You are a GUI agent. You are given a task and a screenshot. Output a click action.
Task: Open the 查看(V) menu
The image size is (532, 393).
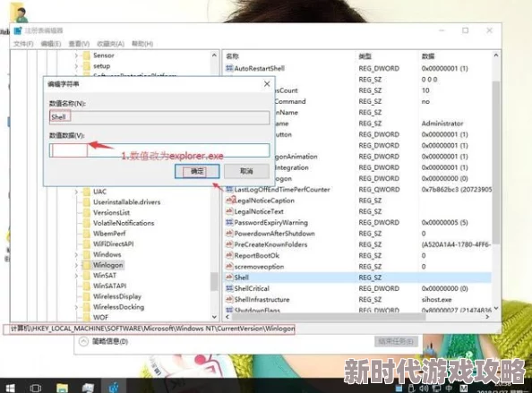point(79,44)
